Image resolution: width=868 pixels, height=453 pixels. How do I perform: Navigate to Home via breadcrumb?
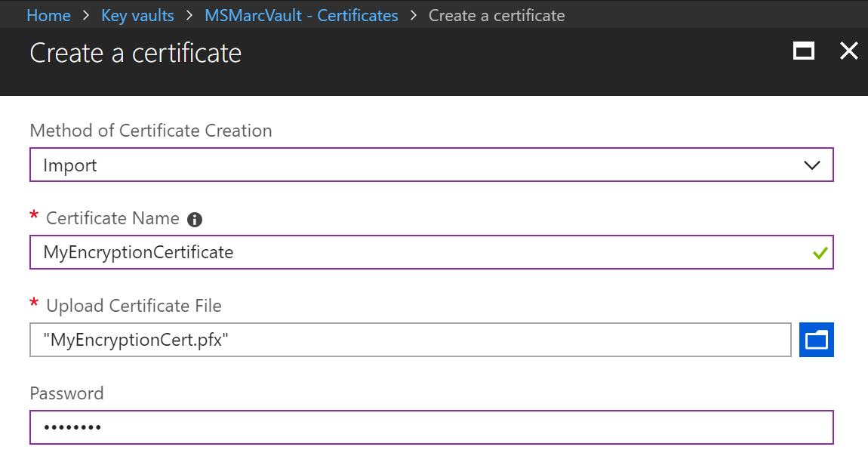(48, 14)
